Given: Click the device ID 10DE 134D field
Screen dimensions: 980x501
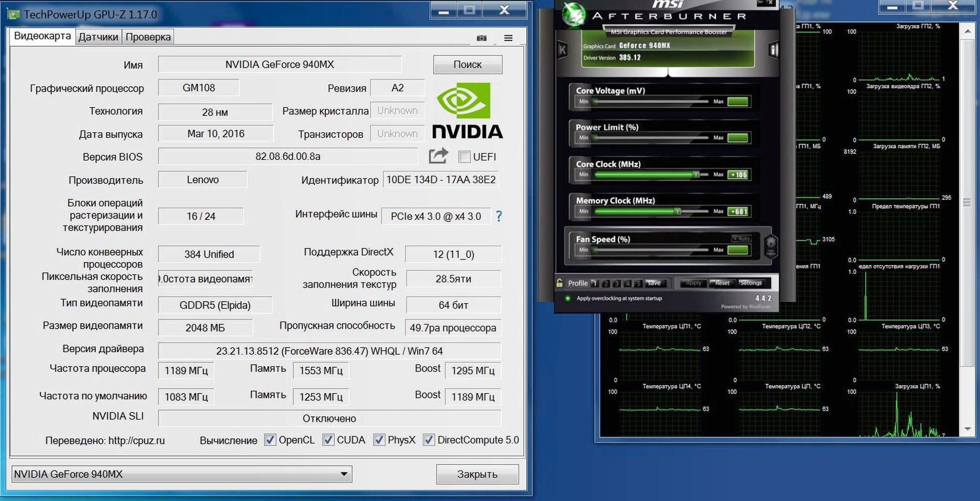Looking at the screenshot, I should [x=441, y=179].
